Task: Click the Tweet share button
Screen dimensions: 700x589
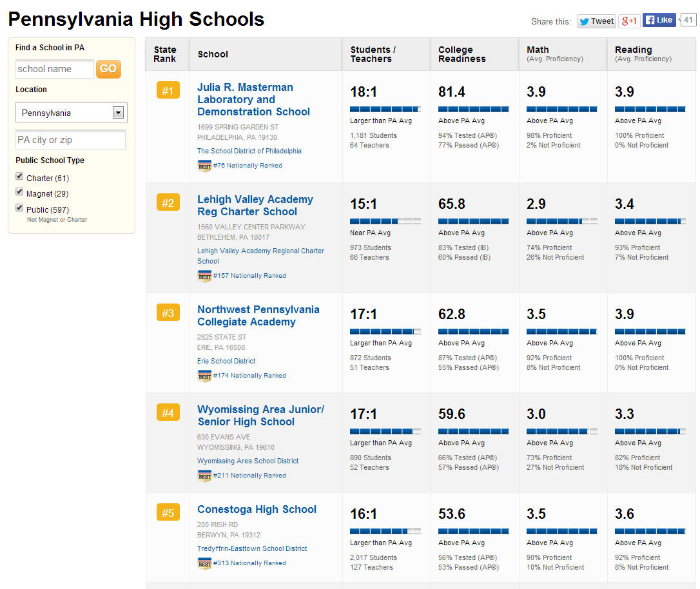Action: coord(596,21)
